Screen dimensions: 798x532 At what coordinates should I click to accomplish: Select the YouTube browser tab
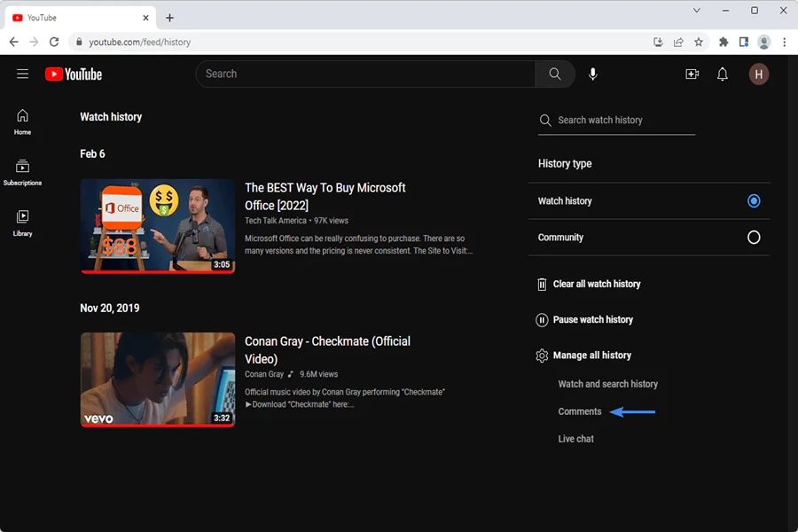tap(81, 18)
